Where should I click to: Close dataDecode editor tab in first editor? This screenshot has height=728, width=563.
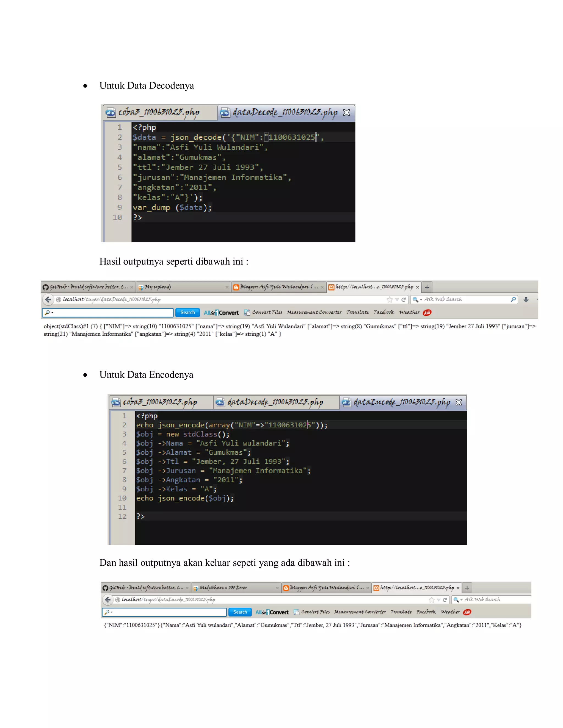(347, 112)
